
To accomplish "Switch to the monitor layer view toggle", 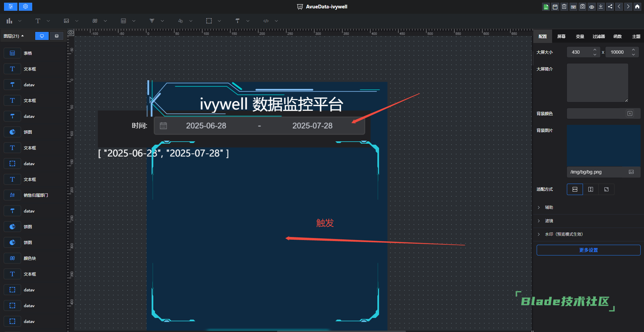I will point(42,36).
